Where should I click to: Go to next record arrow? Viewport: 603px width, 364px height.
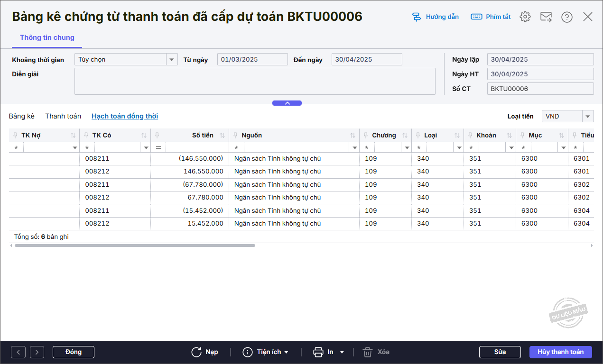click(x=37, y=352)
